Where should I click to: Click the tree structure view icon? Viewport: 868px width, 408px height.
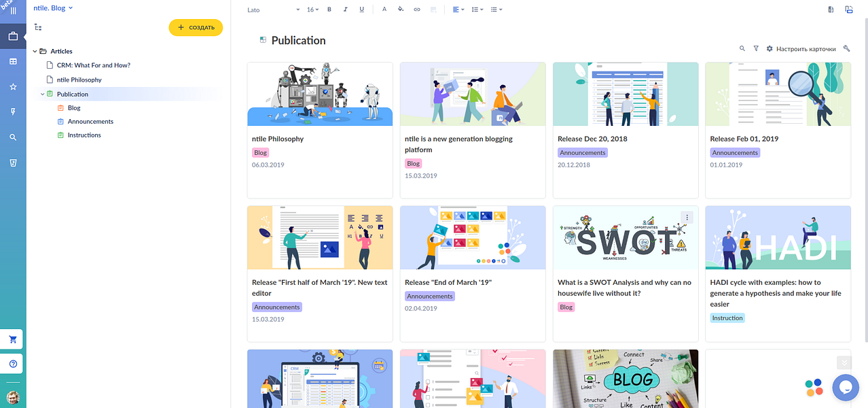point(38,28)
